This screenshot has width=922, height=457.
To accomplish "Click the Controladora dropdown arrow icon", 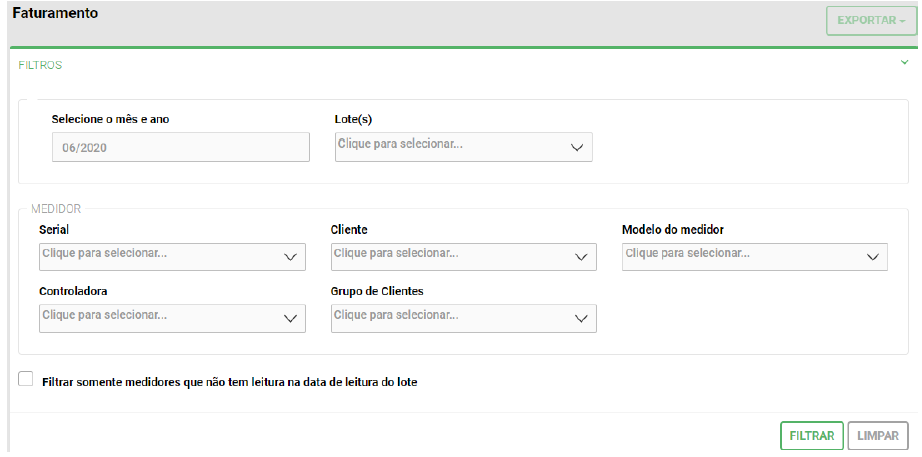I will click(290, 318).
